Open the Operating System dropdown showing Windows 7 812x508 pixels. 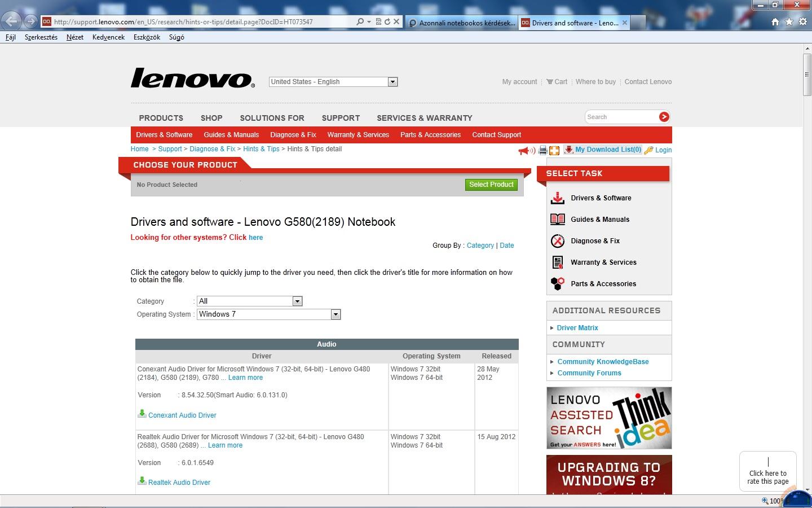[269, 314]
